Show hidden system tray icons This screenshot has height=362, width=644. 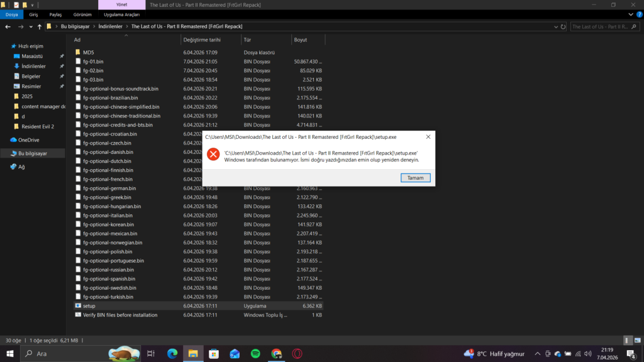click(x=537, y=354)
